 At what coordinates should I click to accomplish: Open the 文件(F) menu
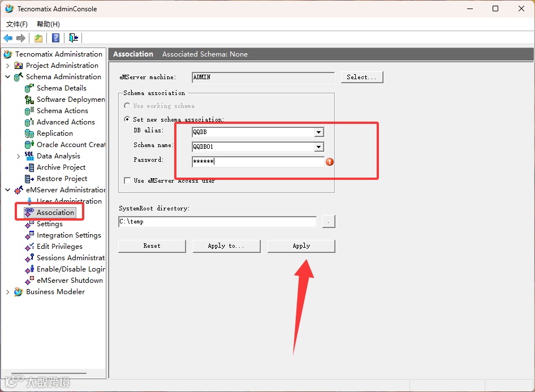pos(17,24)
